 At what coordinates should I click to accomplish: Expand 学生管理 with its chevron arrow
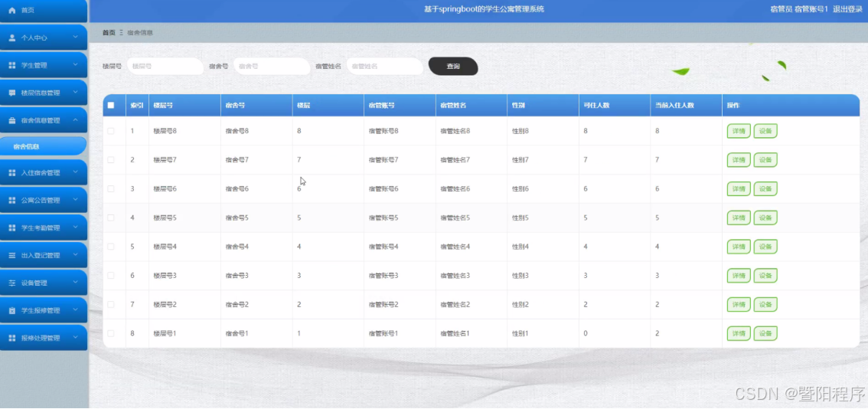pyautogui.click(x=76, y=65)
